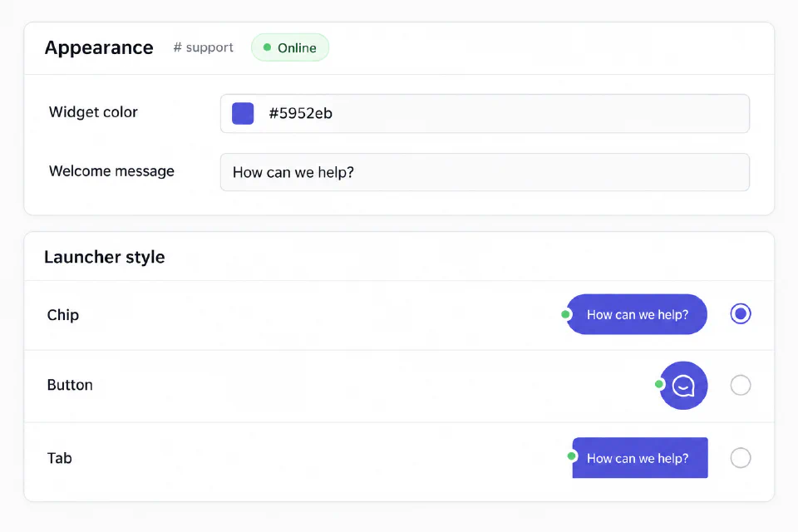The height and width of the screenshot is (532, 798).
Task: Click the 'Appearance' heading
Action: click(x=99, y=48)
